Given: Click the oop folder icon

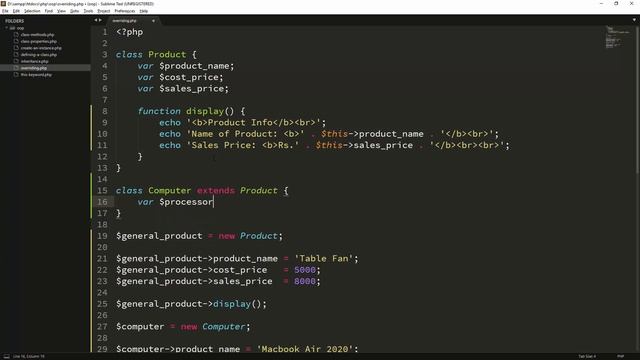Looking at the screenshot, I should pos(12,28).
